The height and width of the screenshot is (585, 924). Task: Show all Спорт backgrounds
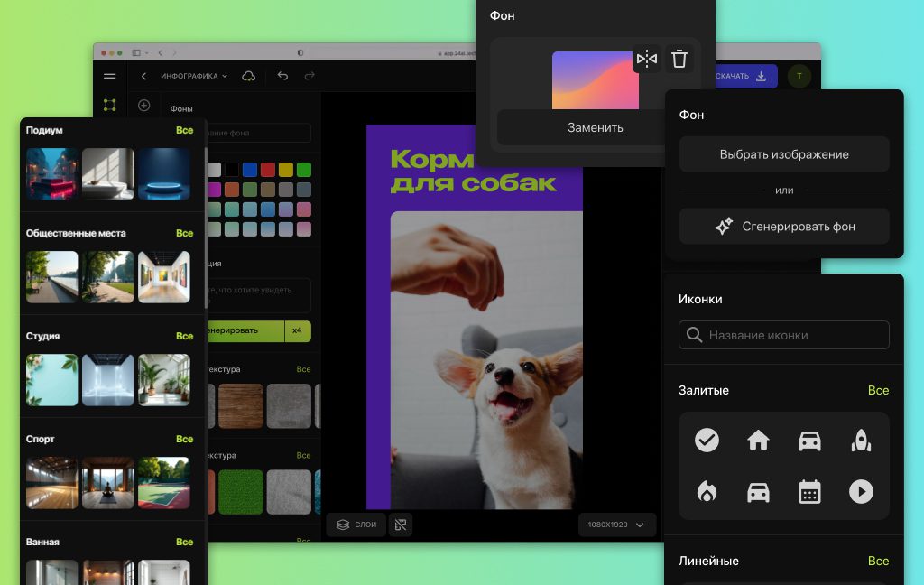pos(184,439)
